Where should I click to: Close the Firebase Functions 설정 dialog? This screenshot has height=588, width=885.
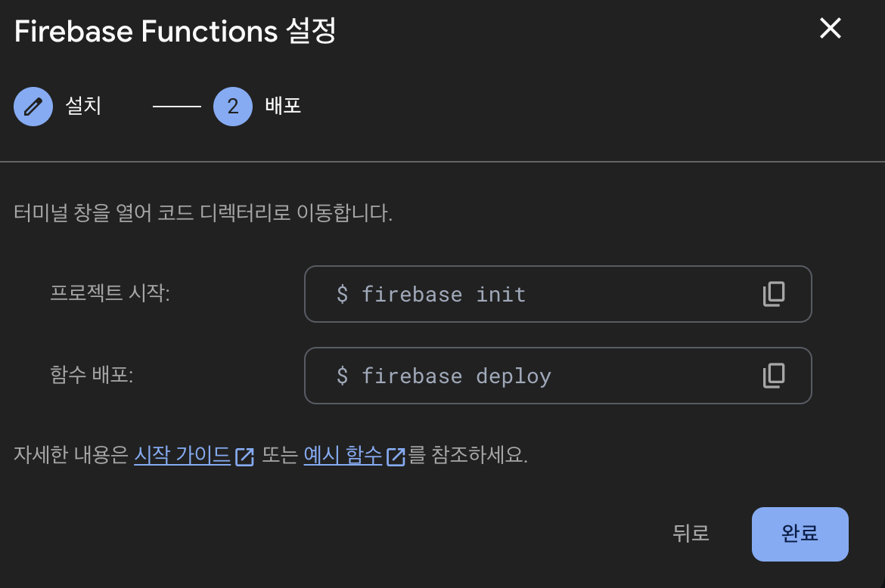[830, 29]
